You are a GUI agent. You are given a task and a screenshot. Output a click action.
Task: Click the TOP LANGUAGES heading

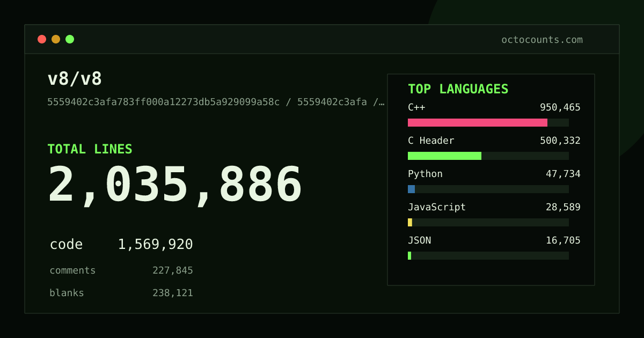[458, 89]
